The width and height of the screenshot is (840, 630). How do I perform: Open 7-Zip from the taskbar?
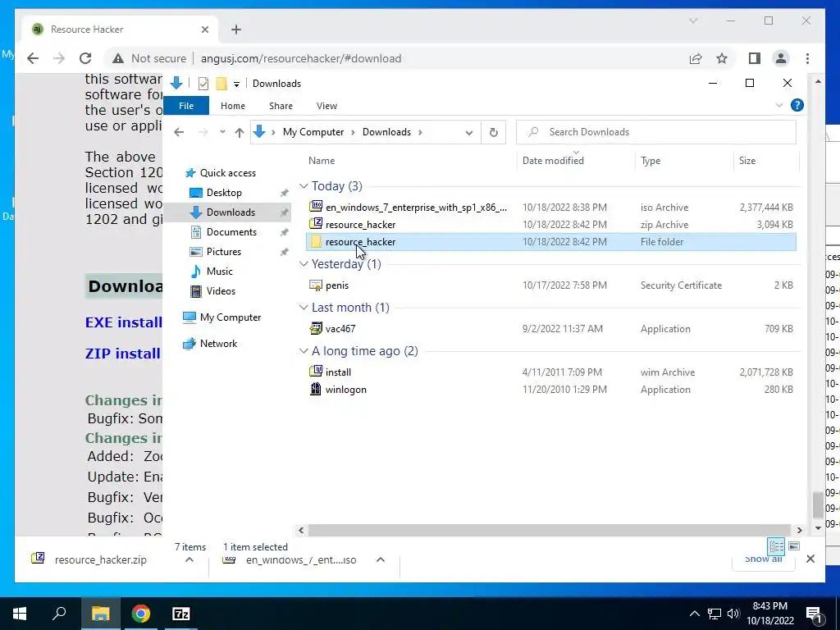point(181,614)
